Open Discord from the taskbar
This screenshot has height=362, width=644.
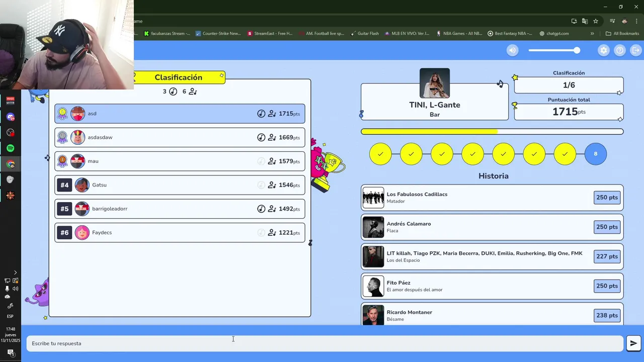(x=10, y=117)
